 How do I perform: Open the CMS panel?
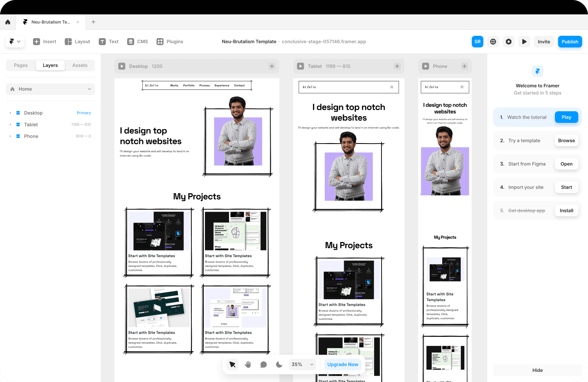[x=138, y=42]
